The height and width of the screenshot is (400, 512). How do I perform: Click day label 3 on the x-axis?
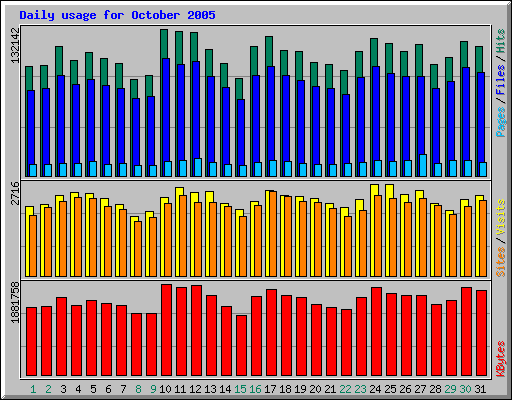[x=63, y=389]
